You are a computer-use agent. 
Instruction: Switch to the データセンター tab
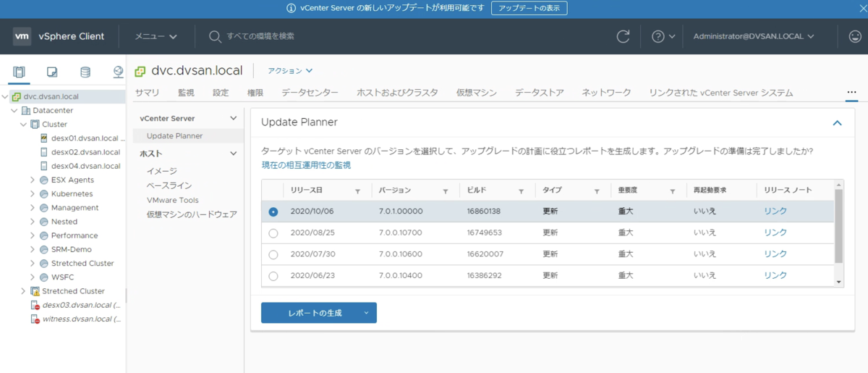310,93
